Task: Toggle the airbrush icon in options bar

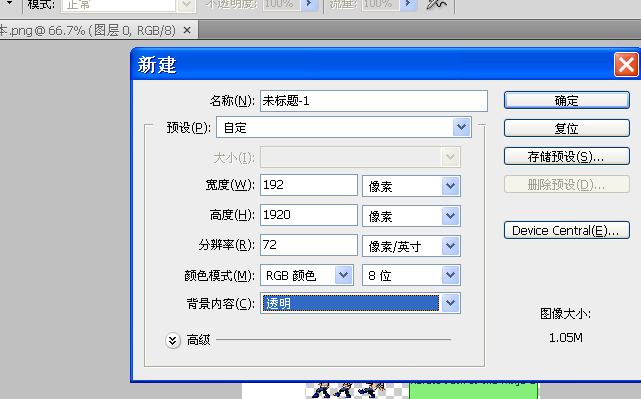Action: point(436,5)
